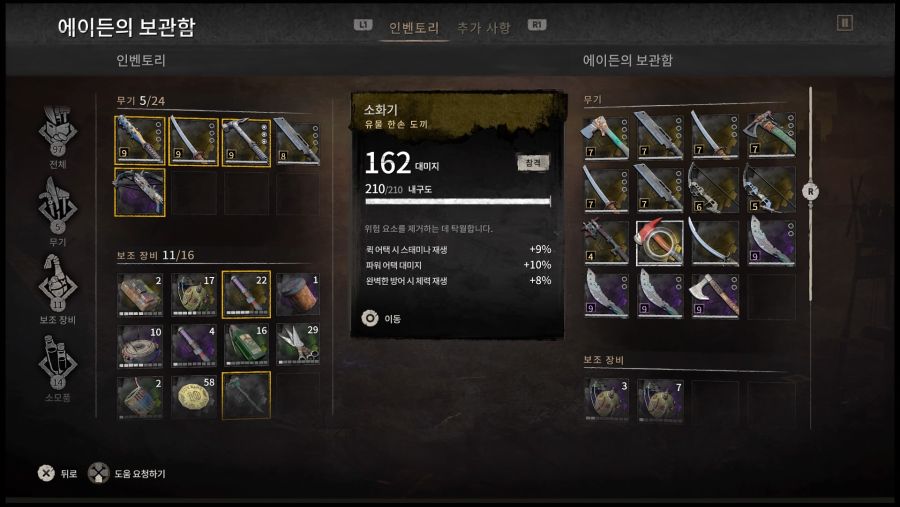Click the 이동 (Move) action button
Image resolution: width=900 pixels, height=507 pixels.
381,318
